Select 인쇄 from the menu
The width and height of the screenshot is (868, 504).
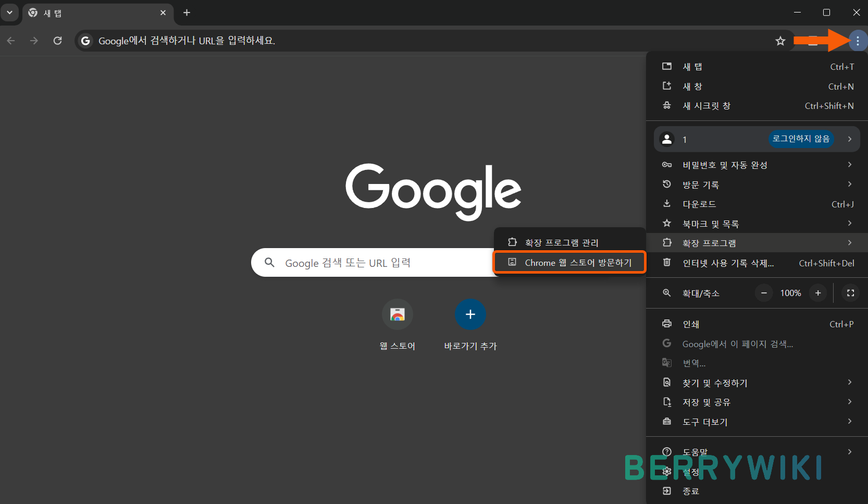(757, 324)
